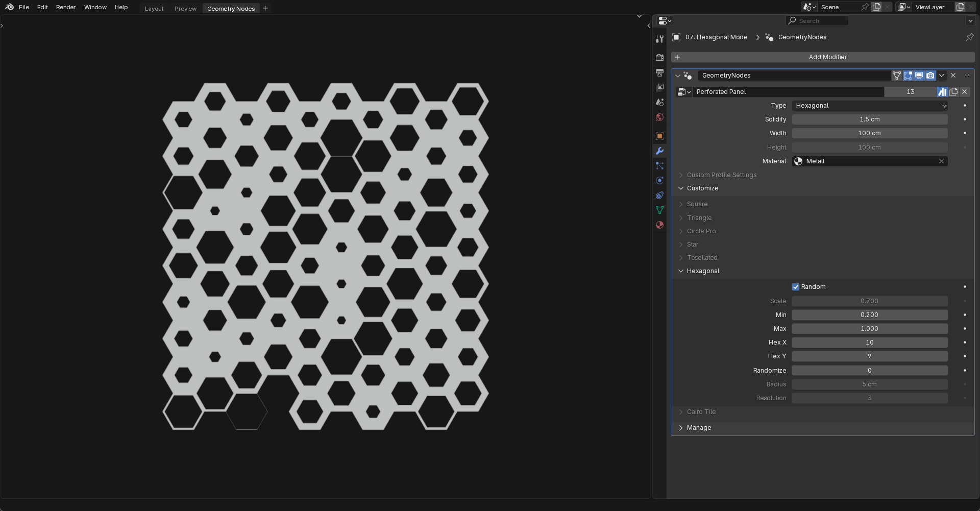Open the Object Data properties tab
This screenshot has height=511, width=980.
point(659,210)
